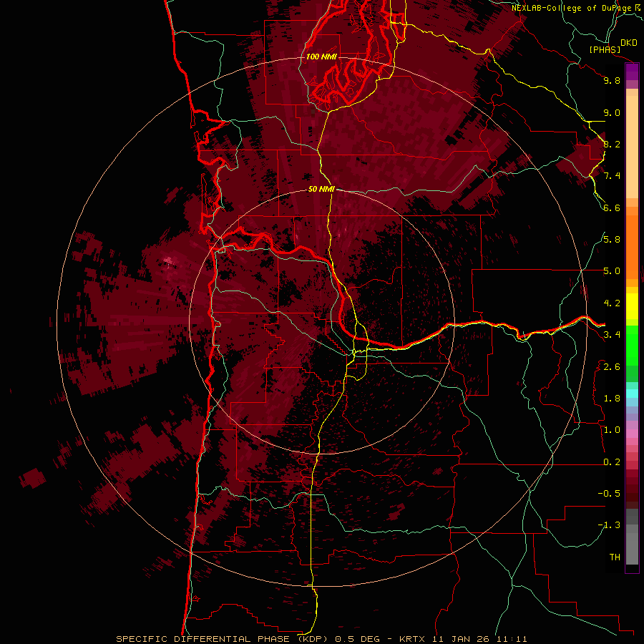Click the 8.2 scale value
Viewport: 644px width, 644px height.
coord(612,144)
